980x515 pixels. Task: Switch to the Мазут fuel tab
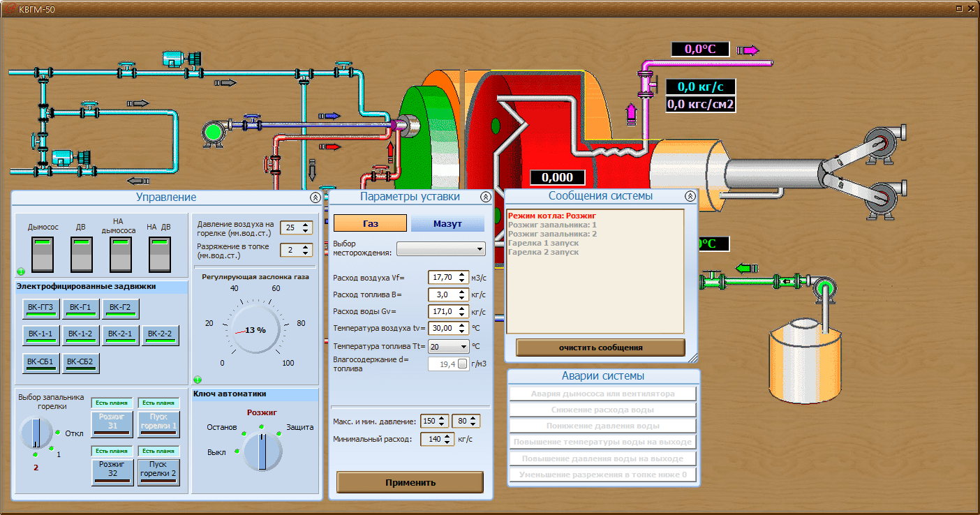(447, 223)
